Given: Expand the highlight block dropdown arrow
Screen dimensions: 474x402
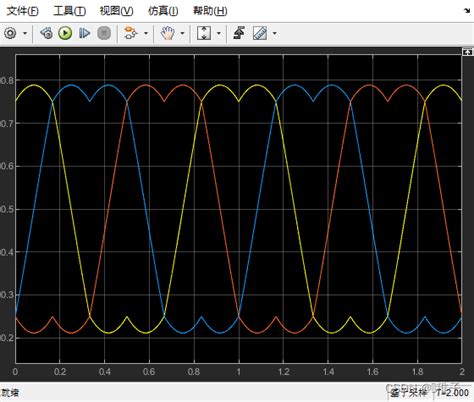Looking at the screenshot, I should coord(146,33).
